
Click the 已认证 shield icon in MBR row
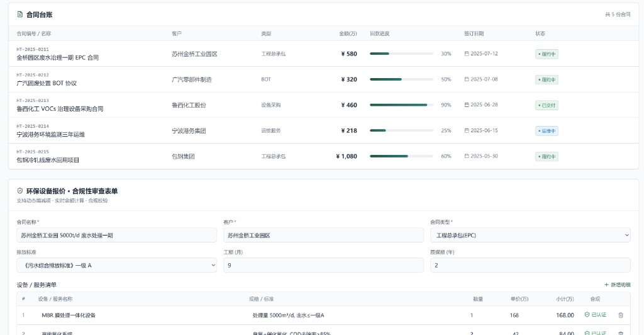tap(587, 315)
